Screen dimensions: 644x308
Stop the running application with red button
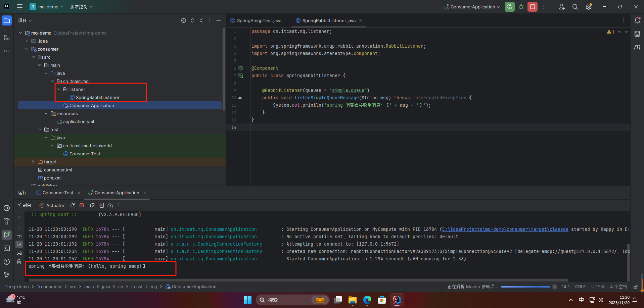(533, 7)
